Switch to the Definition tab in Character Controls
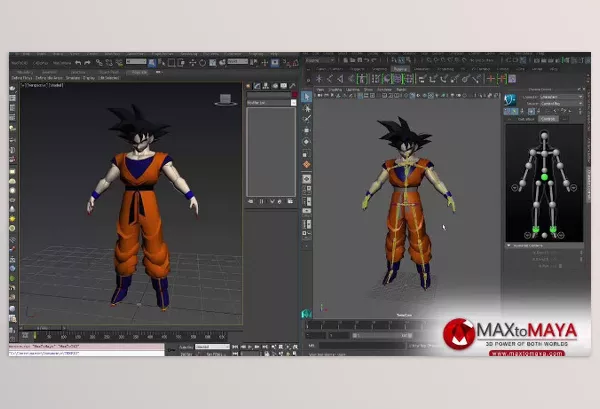 (526, 119)
